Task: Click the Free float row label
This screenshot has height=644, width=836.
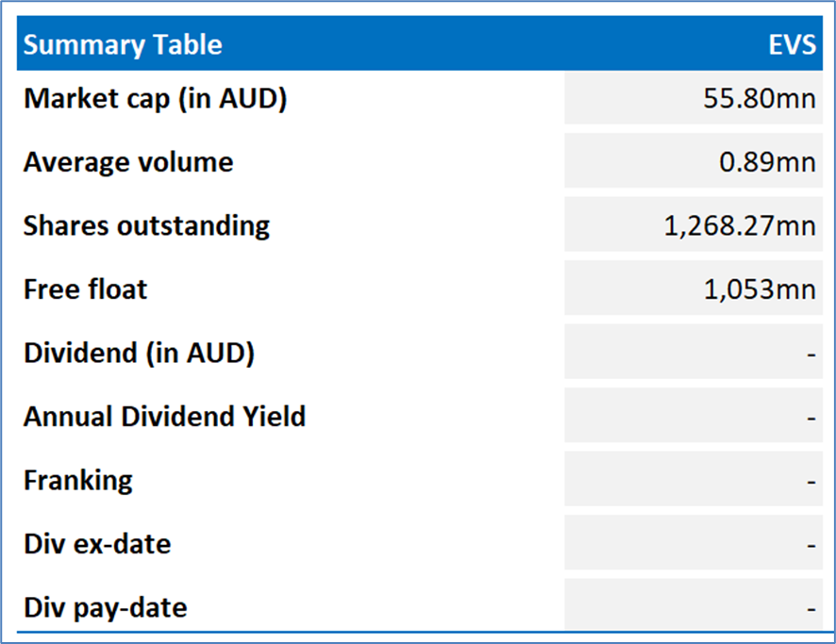Action: (85, 289)
